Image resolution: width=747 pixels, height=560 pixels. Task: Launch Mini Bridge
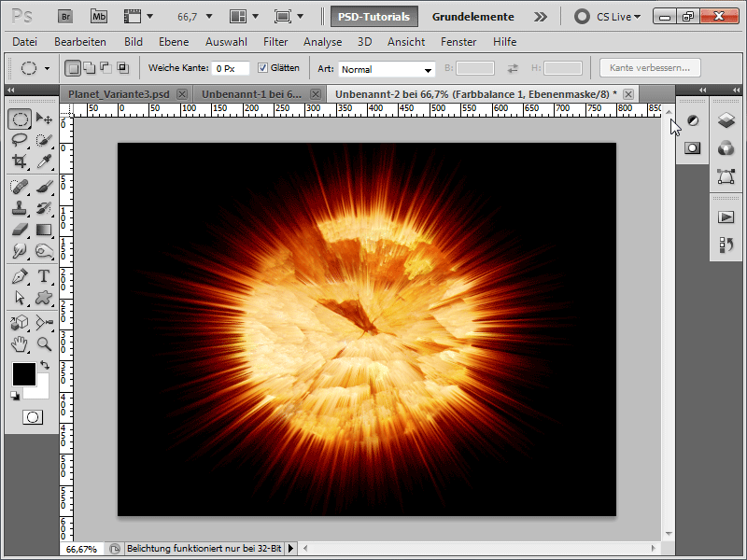99,17
